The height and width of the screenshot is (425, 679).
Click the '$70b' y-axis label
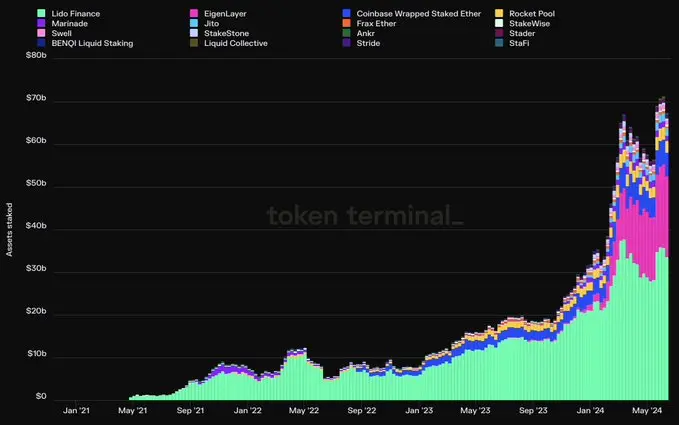click(x=36, y=98)
